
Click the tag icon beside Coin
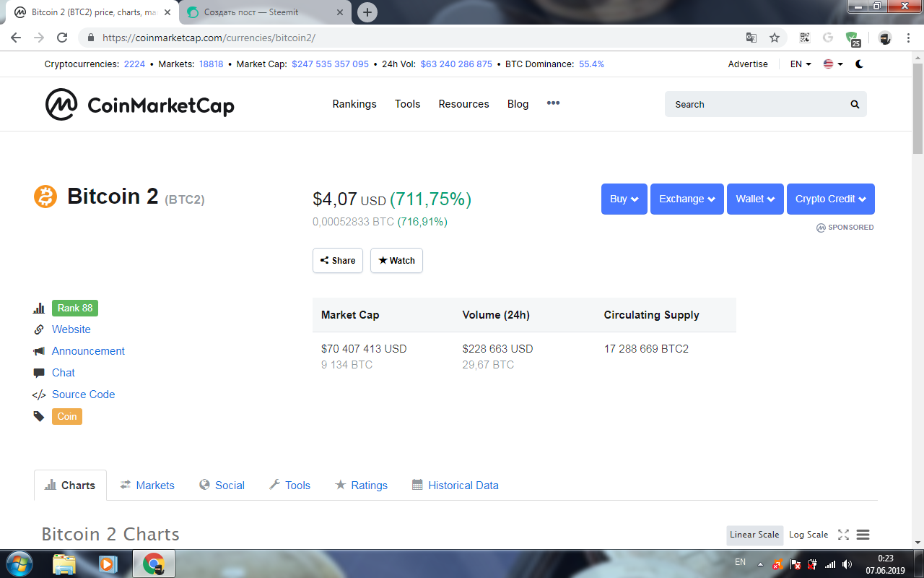(39, 417)
